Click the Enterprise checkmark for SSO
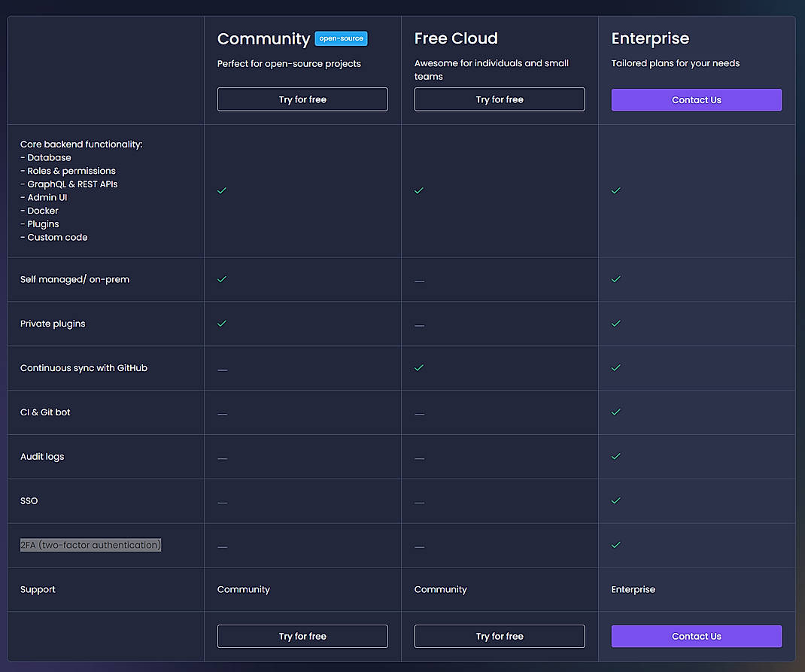Image resolution: width=805 pixels, height=672 pixels. click(x=616, y=500)
